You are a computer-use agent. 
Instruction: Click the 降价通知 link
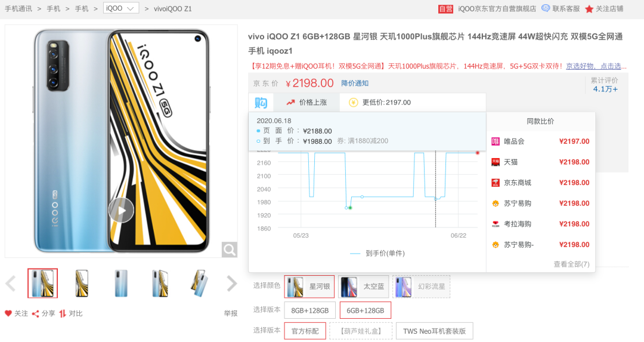pos(355,83)
